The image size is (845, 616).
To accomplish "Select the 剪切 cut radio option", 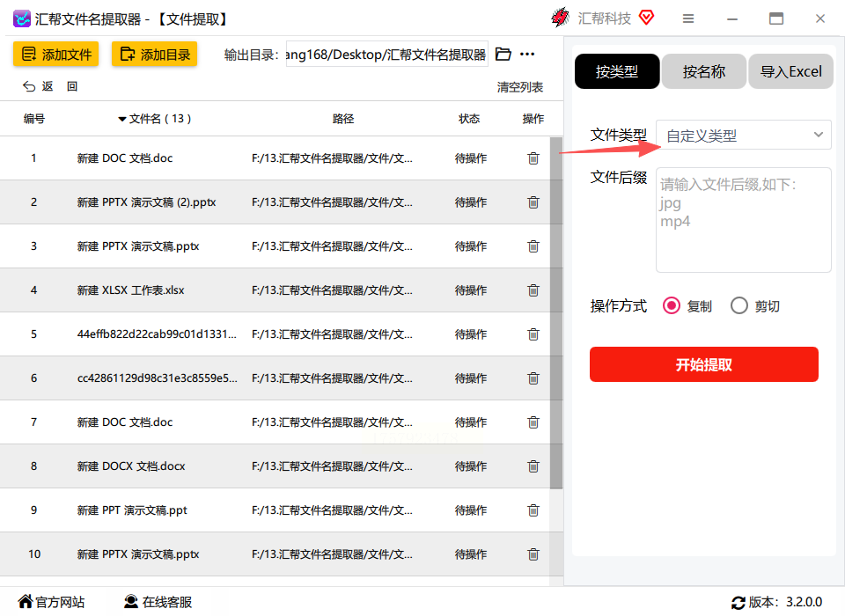I will 739,306.
